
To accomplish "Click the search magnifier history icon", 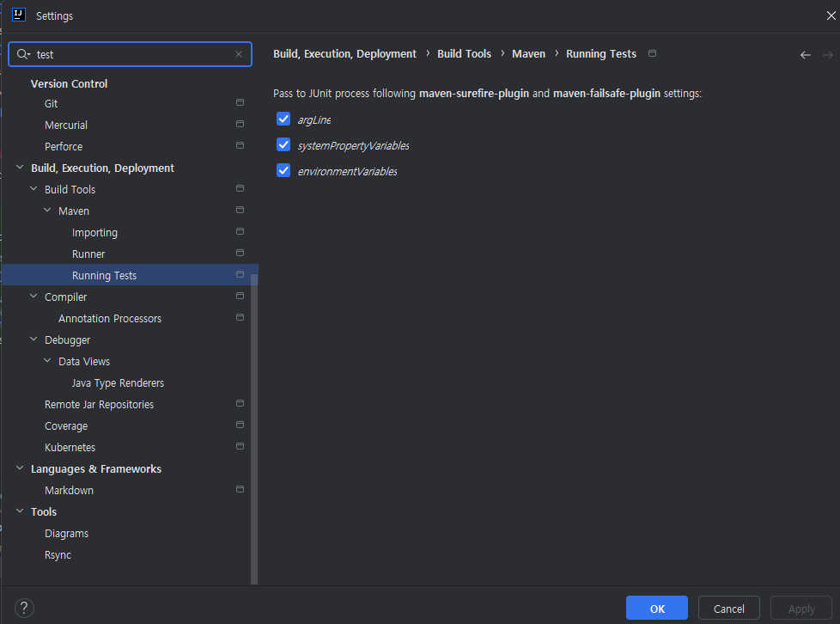I will click(x=23, y=54).
